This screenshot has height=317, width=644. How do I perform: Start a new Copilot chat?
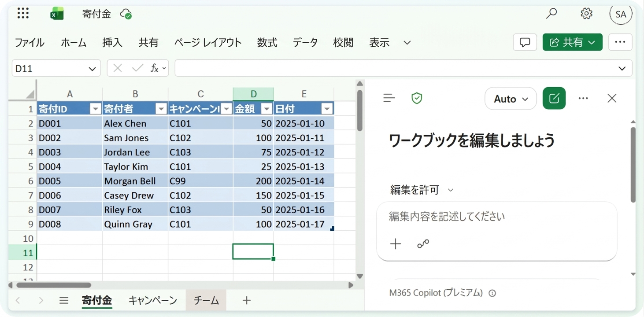coord(554,98)
